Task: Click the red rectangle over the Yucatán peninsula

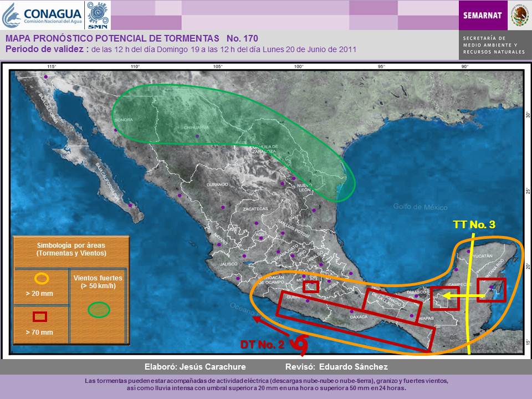Action: point(491,290)
